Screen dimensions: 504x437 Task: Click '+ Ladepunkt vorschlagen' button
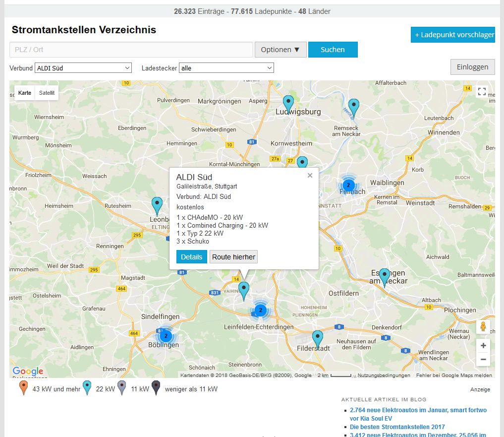(453, 35)
